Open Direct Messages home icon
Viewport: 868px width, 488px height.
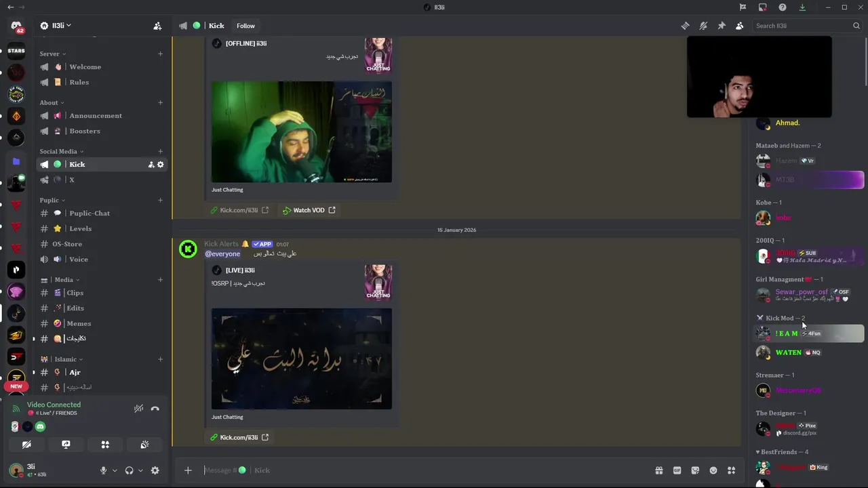click(x=16, y=27)
